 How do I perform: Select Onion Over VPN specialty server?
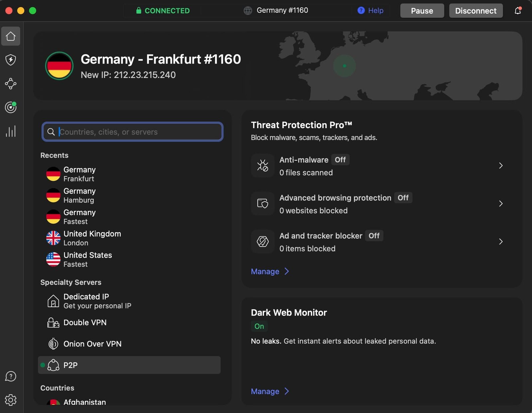tap(130, 344)
